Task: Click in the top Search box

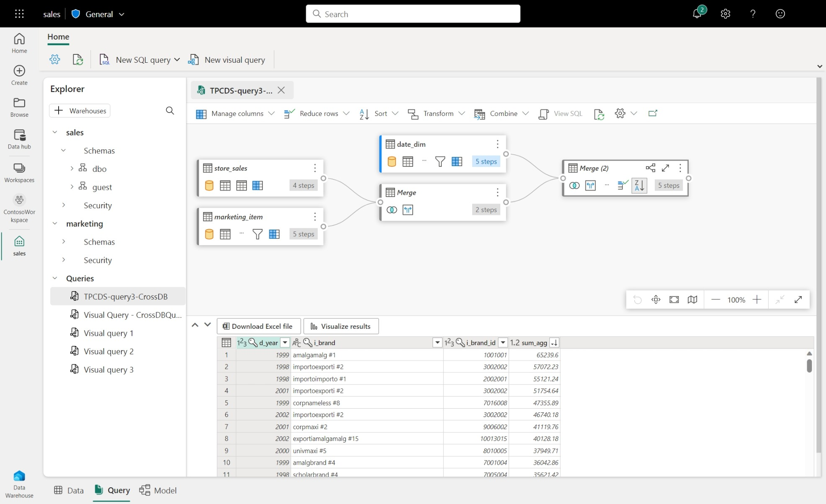Action: pos(413,14)
